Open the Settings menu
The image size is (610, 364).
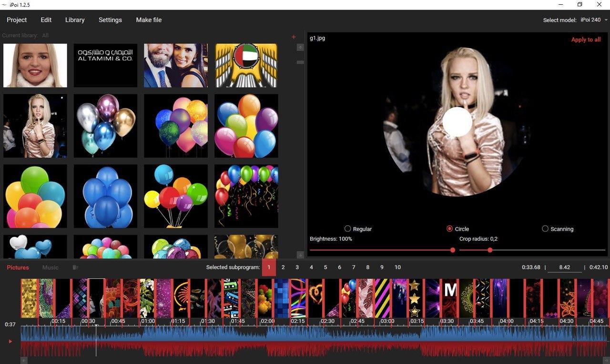pos(110,20)
